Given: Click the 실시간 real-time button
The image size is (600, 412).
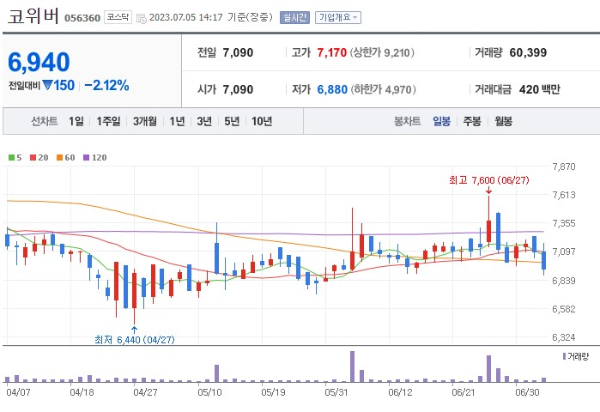Looking at the screenshot, I should pos(294,18).
